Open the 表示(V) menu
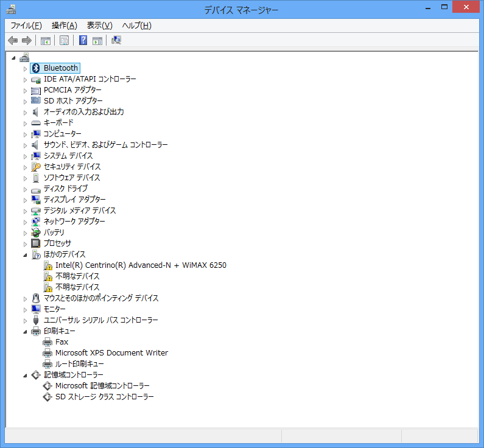Viewport: 484px width, 448px height. [x=99, y=26]
